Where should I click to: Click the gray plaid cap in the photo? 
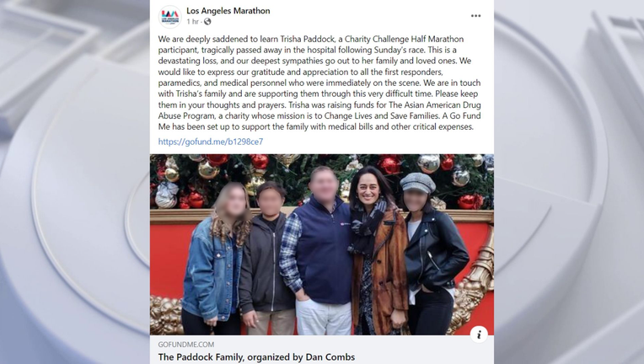point(417,183)
